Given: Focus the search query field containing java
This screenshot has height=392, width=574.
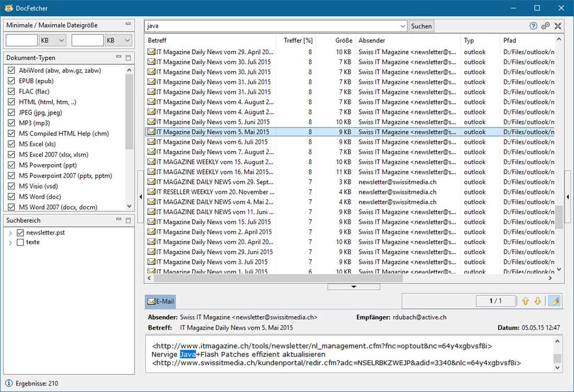Looking at the screenshot, I should (x=273, y=26).
